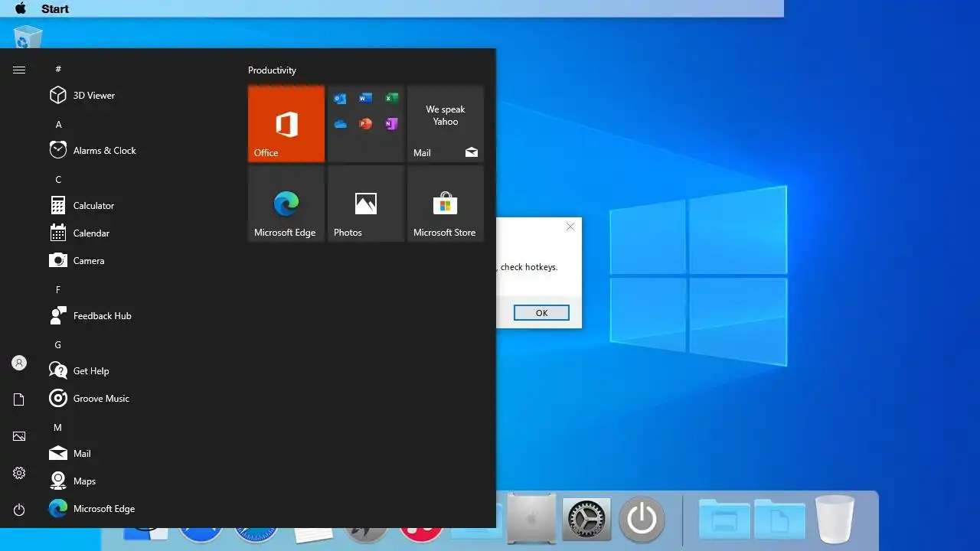Viewport: 980px width, 551px height.
Task: Open Pictures from Start sidebar
Action: click(19, 436)
